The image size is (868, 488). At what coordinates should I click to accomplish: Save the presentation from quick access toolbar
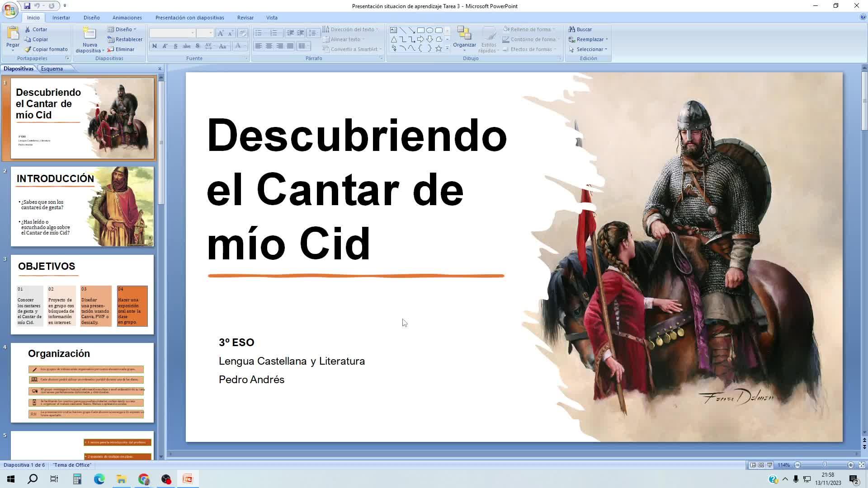(x=27, y=6)
